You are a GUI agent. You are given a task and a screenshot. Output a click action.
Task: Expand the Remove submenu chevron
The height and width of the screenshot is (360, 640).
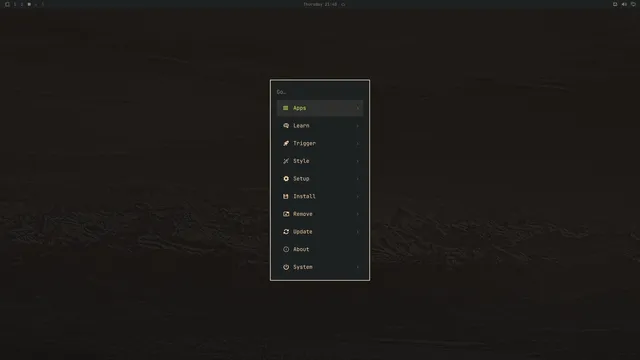pos(358,214)
